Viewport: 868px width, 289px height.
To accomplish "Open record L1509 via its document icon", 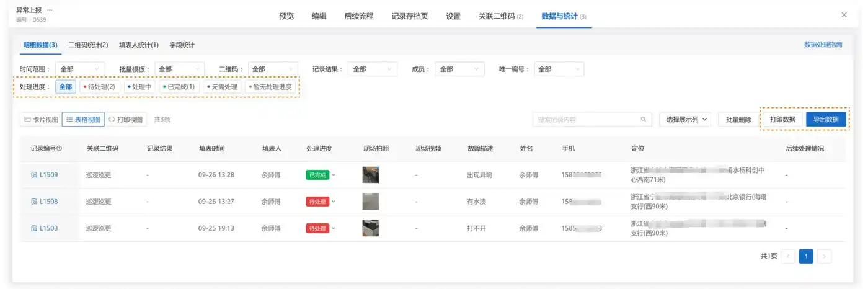I will point(34,176).
